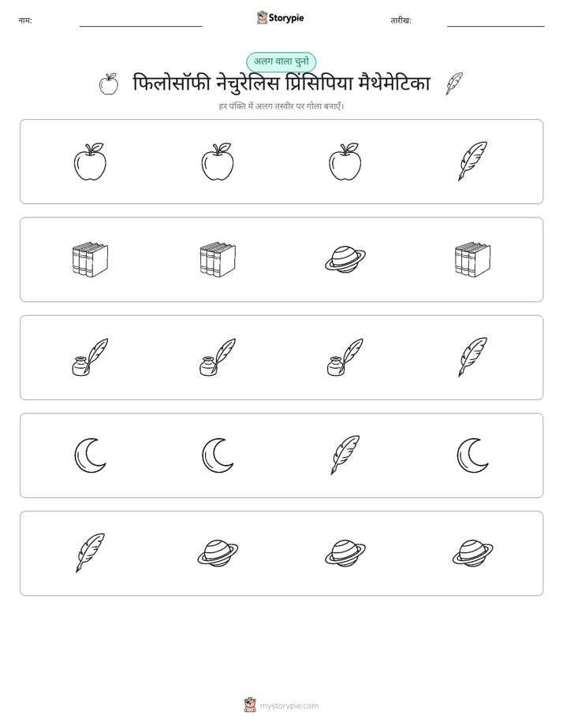
Task: Select the first apple in row one
Action: 90,161
